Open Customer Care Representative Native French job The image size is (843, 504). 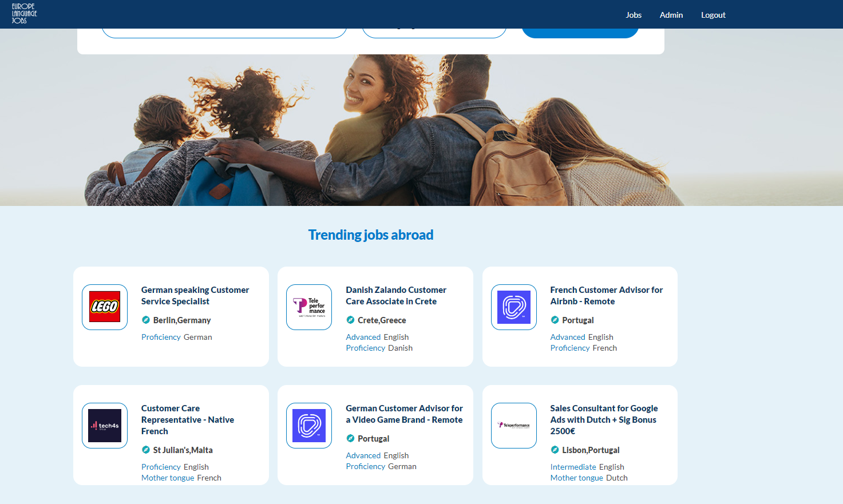187,419
